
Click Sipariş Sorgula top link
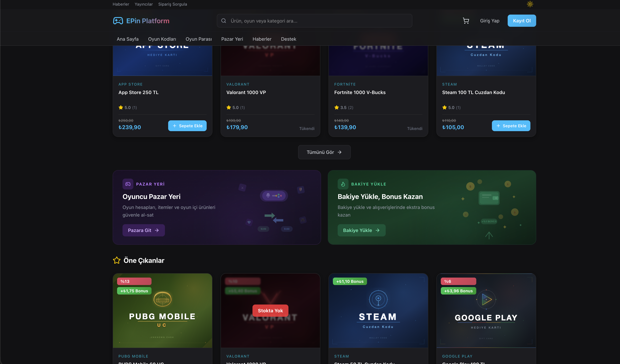(172, 4)
